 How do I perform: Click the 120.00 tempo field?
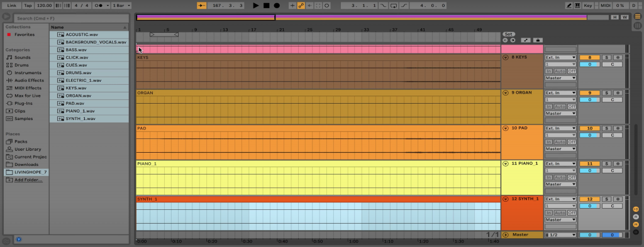click(x=44, y=6)
